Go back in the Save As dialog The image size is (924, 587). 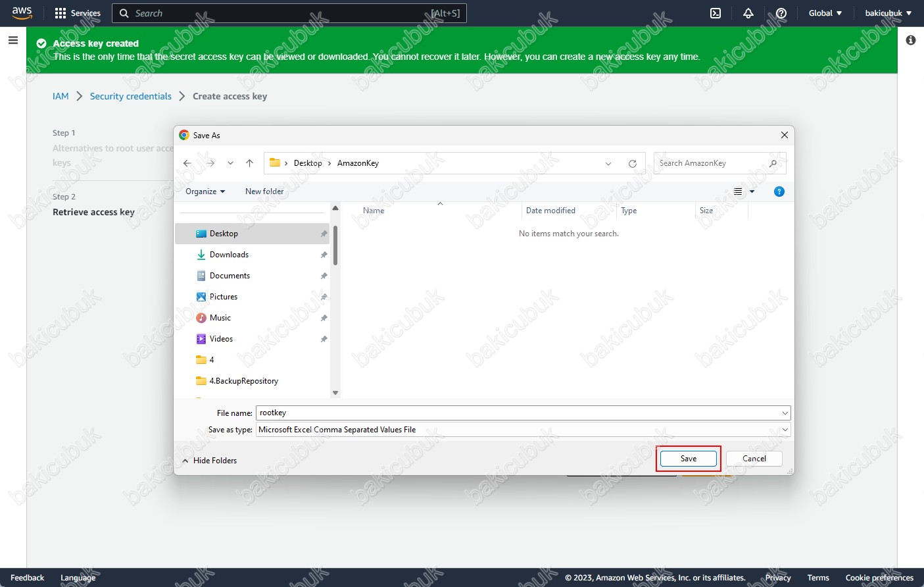[187, 163]
